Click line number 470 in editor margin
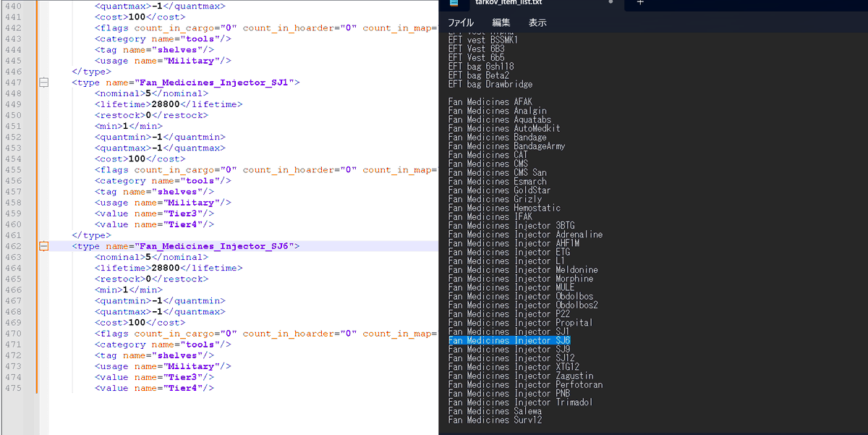Screen dimensions: 868x435 [x=12, y=334]
